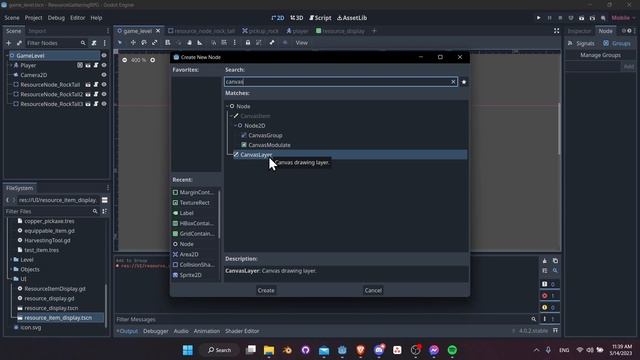640x360 pixels.
Task: Switch to the Script workspace
Action: point(320,18)
